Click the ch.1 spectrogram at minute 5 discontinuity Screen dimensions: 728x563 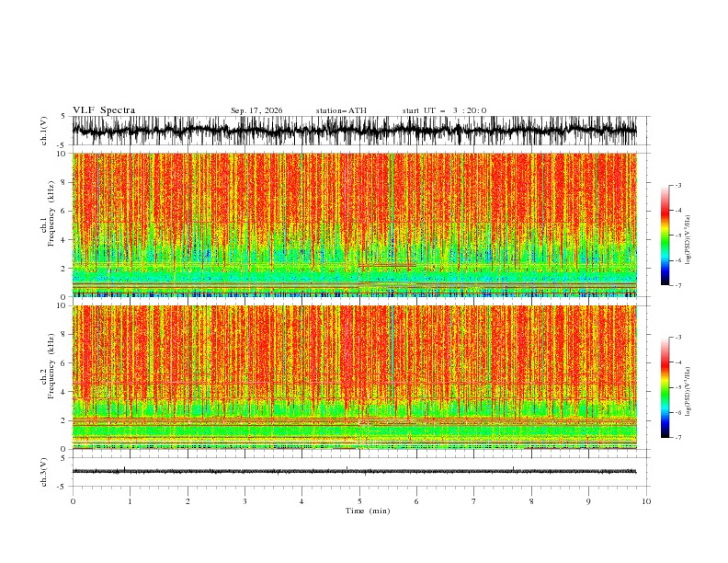(359, 279)
